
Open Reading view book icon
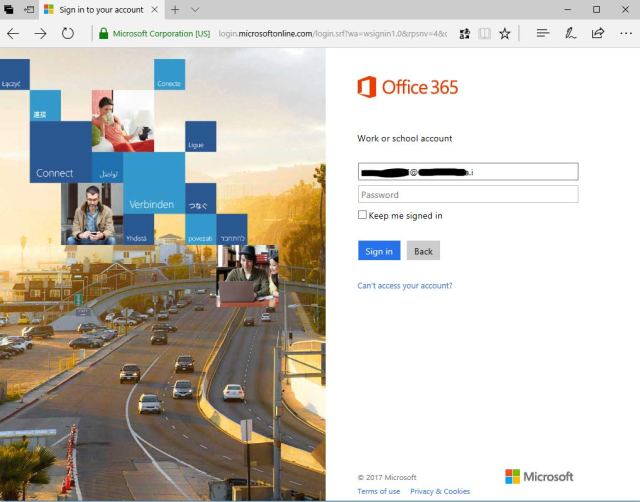coord(484,33)
